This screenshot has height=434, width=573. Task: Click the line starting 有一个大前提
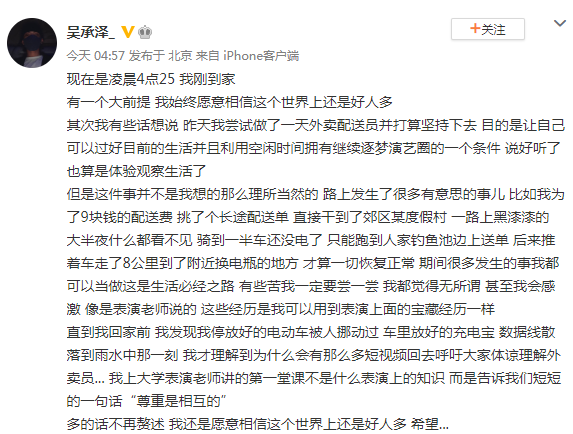(229, 102)
